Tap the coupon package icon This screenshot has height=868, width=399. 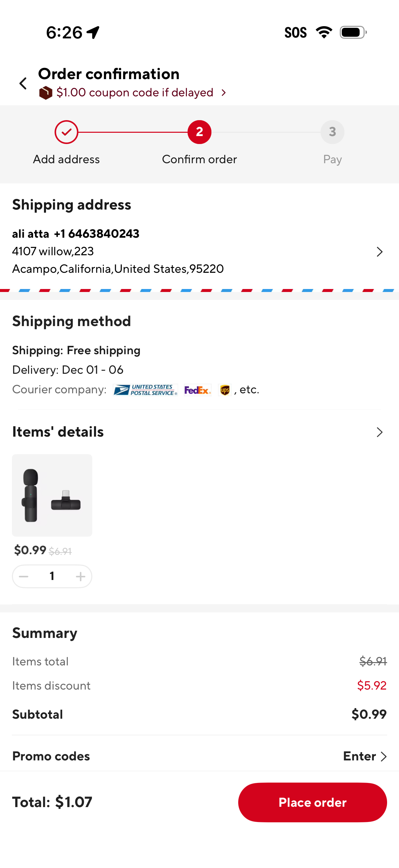pyautogui.click(x=45, y=92)
